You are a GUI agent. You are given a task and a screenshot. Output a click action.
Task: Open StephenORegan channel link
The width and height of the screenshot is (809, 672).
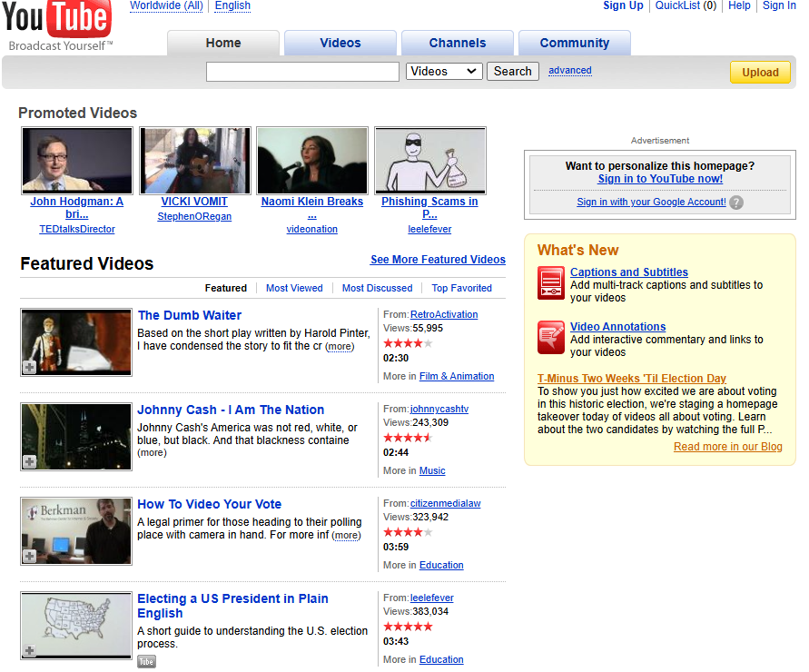coord(194,217)
